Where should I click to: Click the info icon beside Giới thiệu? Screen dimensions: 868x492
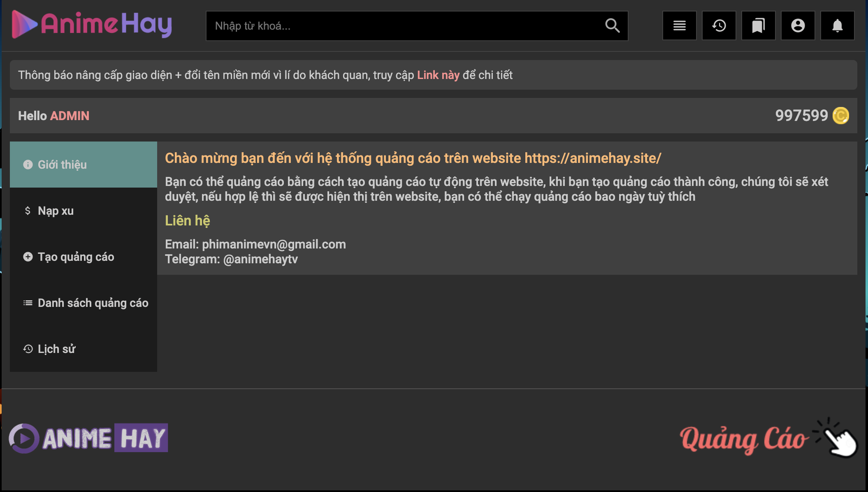(x=28, y=165)
